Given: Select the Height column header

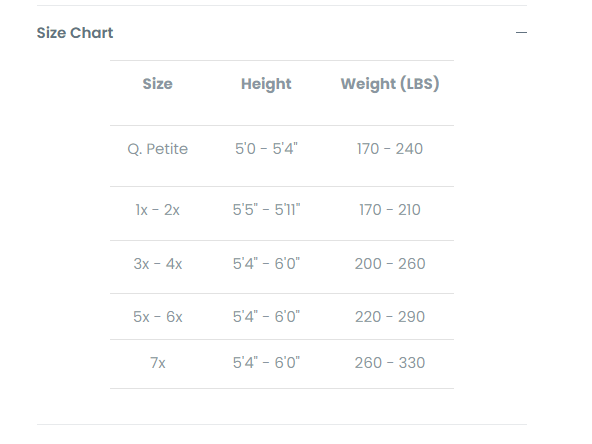Looking at the screenshot, I should coord(266,84).
